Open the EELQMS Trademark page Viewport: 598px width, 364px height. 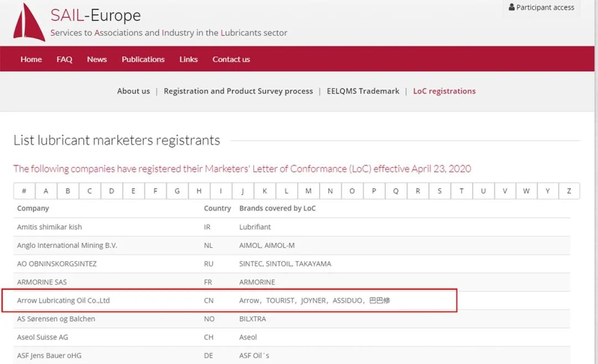(363, 91)
